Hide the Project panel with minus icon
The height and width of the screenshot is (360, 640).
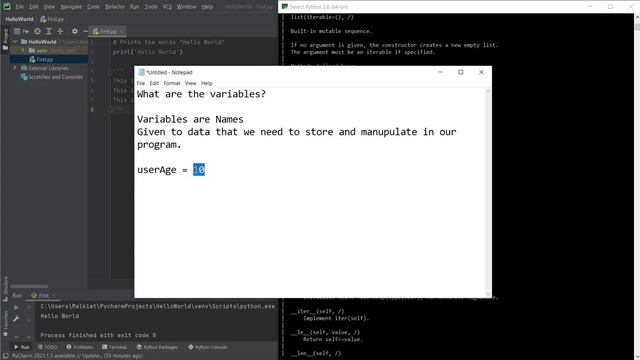(x=85, y=31)
